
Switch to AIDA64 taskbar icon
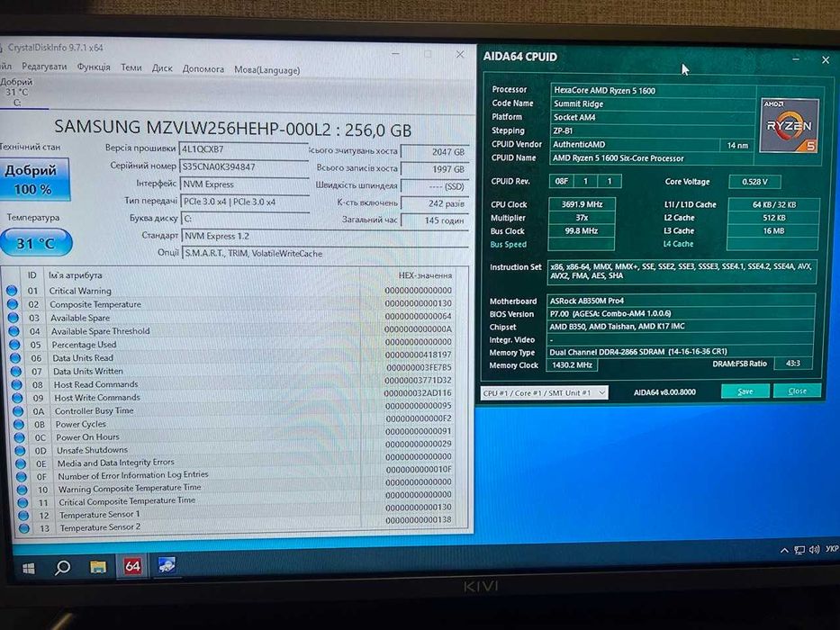(x=132, y=566)
